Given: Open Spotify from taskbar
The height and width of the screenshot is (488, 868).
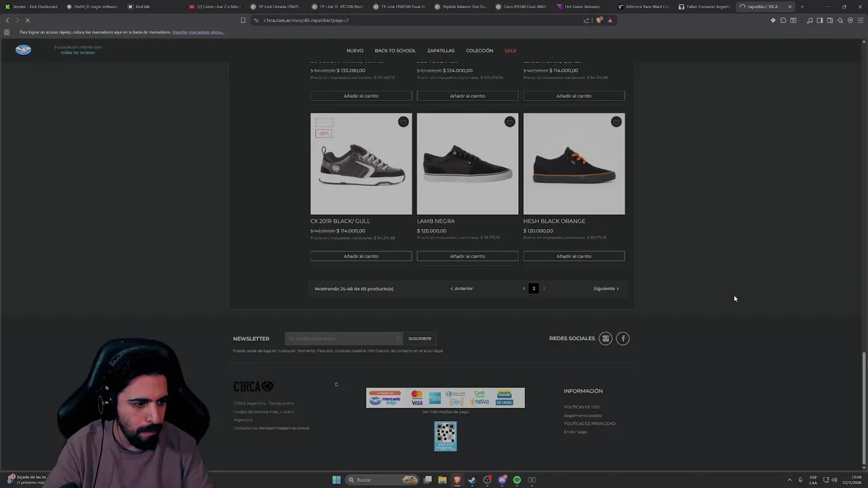Looking at the screenshot, I should [517, 480].
